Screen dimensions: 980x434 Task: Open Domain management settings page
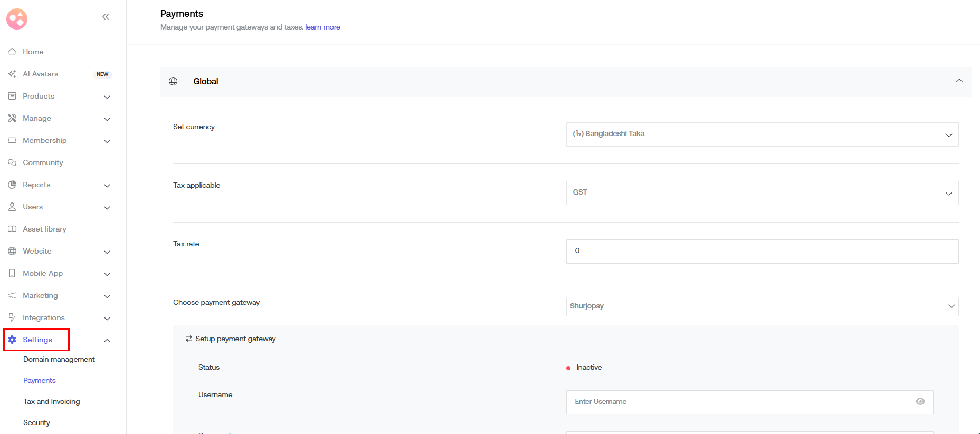59,360
